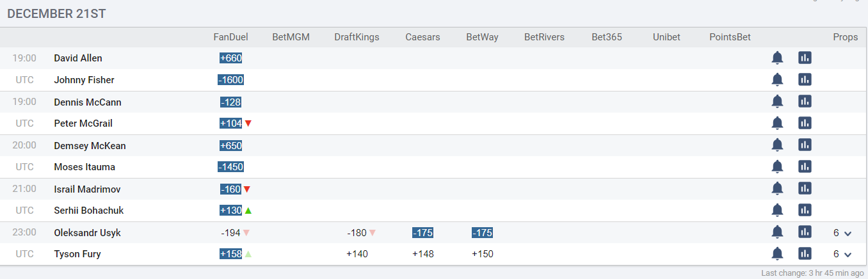Open odds chart for Peter McGrail
868x279 pixels.
[805, 124]
